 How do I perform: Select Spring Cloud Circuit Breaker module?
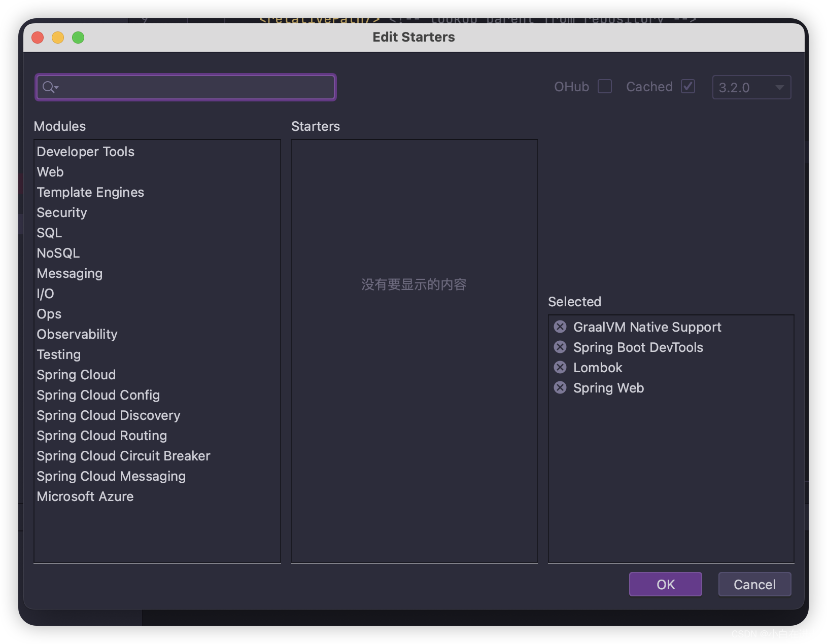157,456
